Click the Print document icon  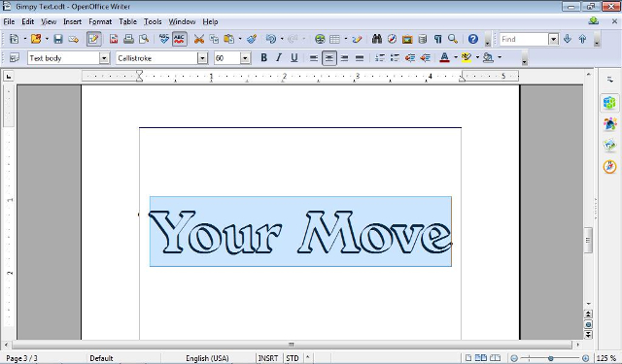(x=128, y=39)
